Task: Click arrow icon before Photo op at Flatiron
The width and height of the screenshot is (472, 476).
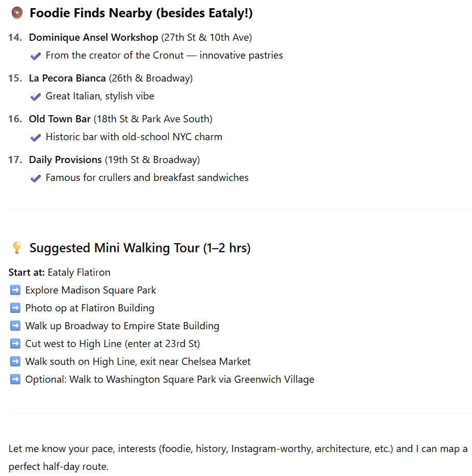Action: point(15,308)
